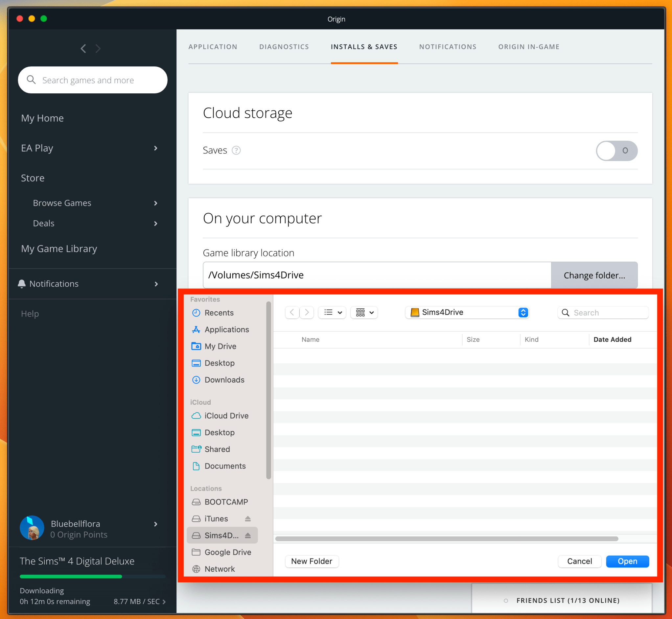Create a New Folder
The image size is (672, 619).
312,561
